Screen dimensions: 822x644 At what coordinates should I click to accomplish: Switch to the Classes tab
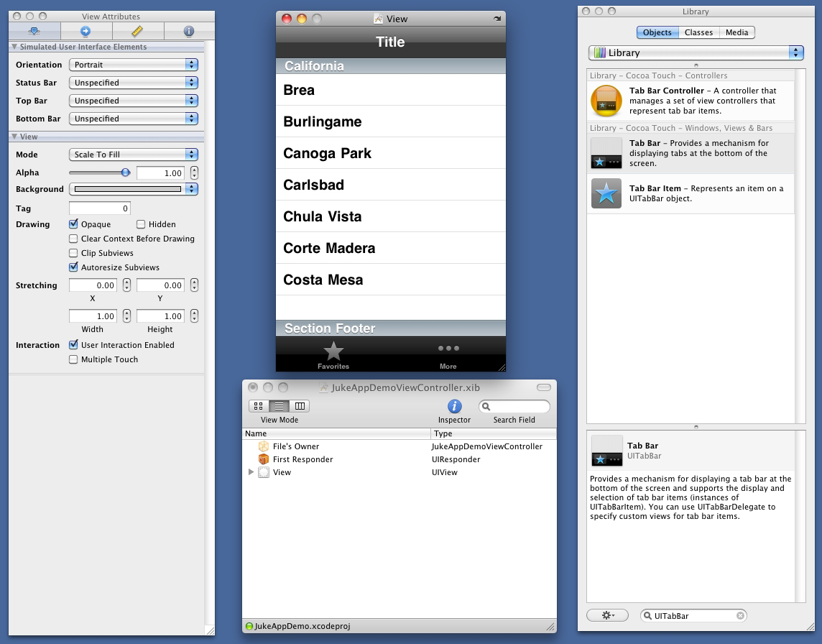tap(698, 32)
